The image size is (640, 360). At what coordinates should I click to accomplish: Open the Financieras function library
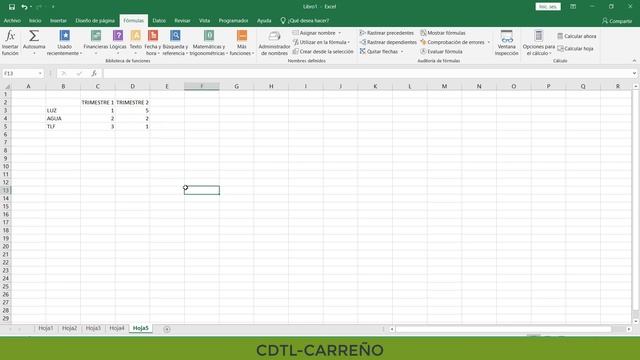click(x=96, y=42)
